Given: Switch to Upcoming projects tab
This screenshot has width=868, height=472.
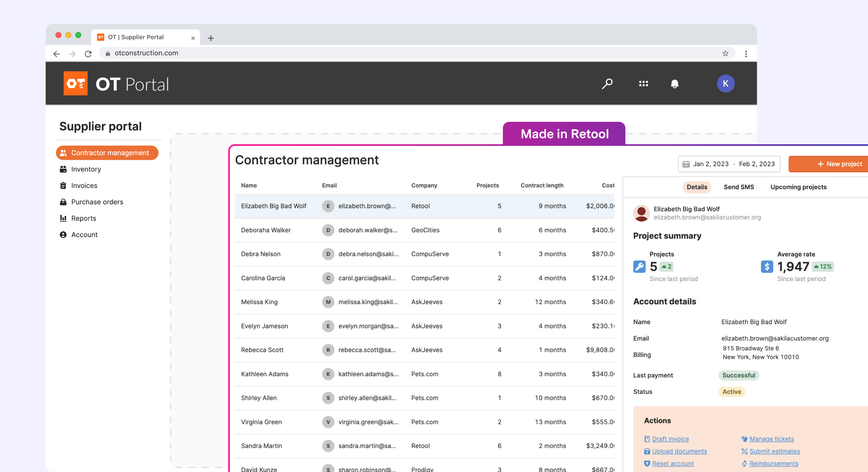Looking at the screenshot, I should pos(798,187).
